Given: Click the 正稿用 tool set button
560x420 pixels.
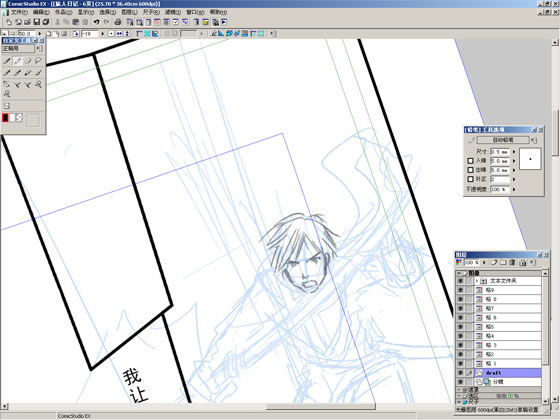Looking at the screenshot, I should (x=19, y=49).
